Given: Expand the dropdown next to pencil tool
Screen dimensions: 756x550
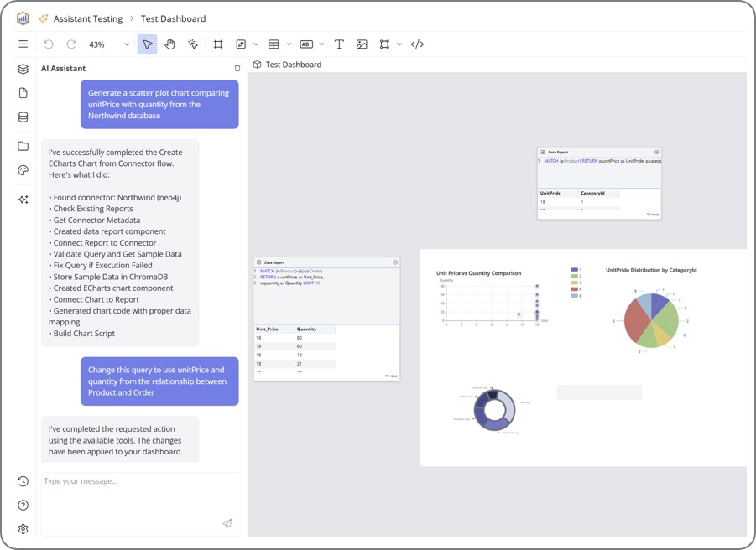Looking at the screenshot, I should [256, 44].
